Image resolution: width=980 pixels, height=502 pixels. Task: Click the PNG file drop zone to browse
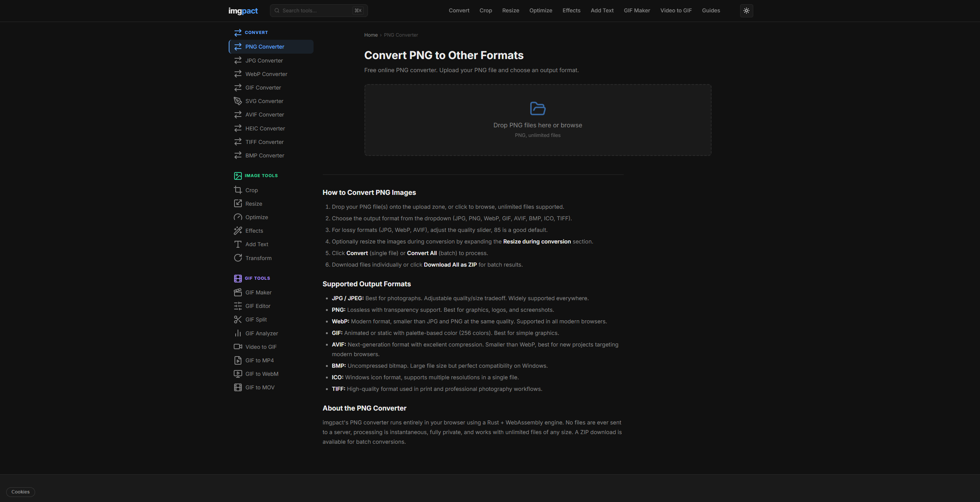538,120
